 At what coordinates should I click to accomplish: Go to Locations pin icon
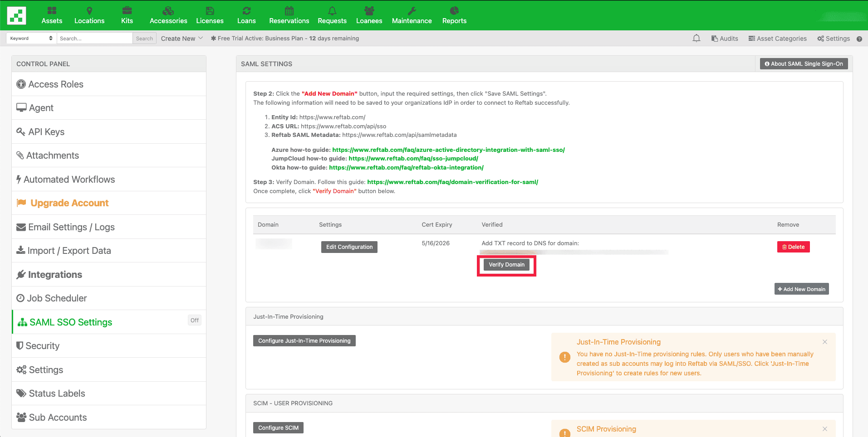click(x=89, y=10)
